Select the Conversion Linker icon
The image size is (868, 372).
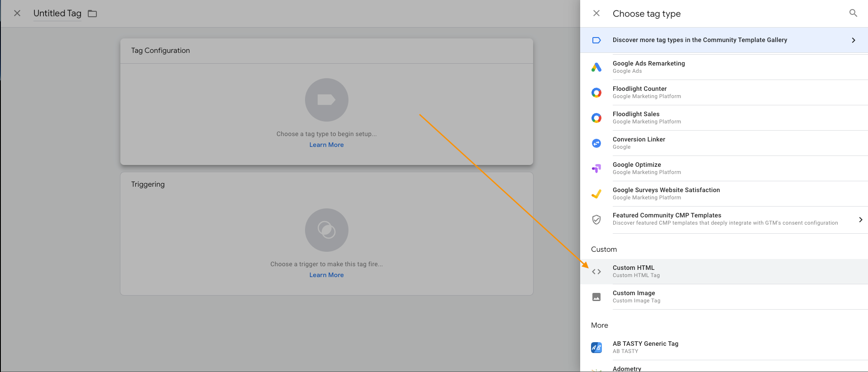coord(596,143)
